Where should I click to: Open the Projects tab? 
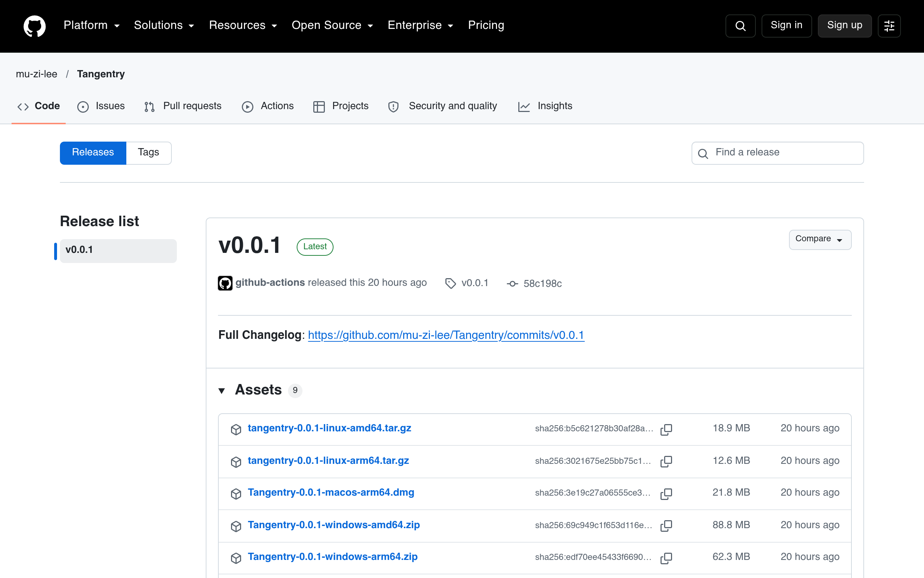(341, 106)
